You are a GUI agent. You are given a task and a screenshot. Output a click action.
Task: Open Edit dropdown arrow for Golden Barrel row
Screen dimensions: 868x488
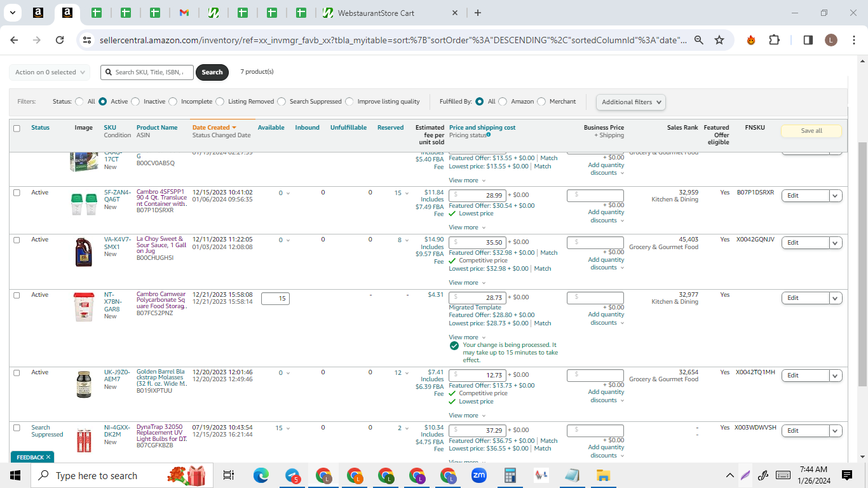(836, 376)
